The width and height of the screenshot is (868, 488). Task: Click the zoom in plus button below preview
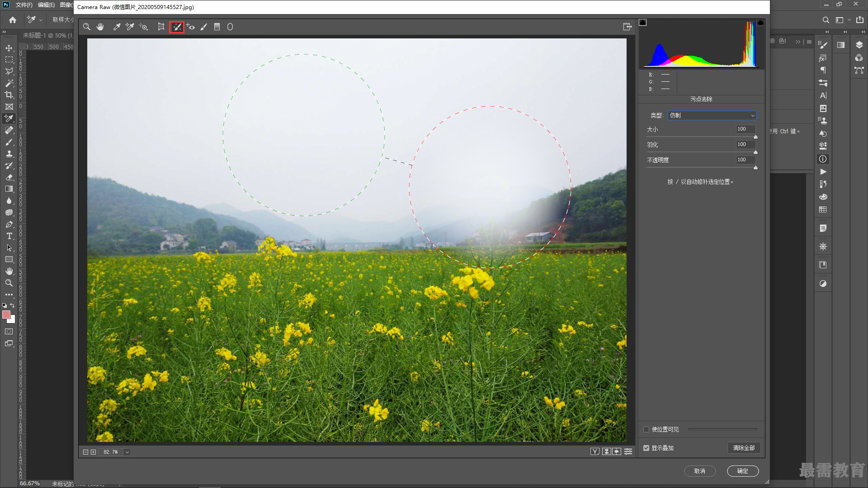tap(94, 452)
